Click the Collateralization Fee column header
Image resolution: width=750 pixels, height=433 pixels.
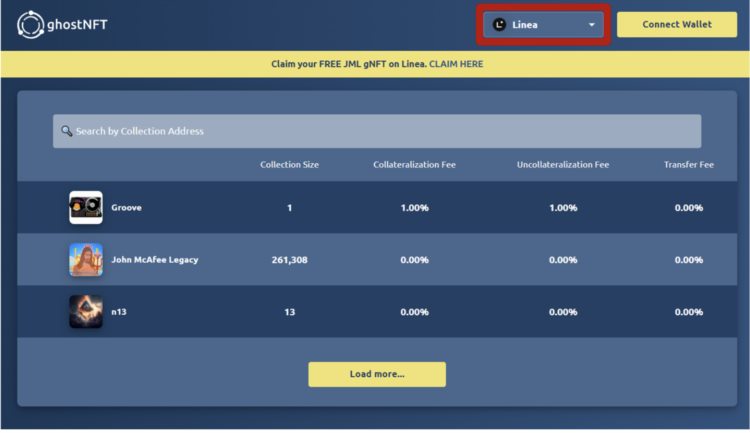[x=414, y=164]
